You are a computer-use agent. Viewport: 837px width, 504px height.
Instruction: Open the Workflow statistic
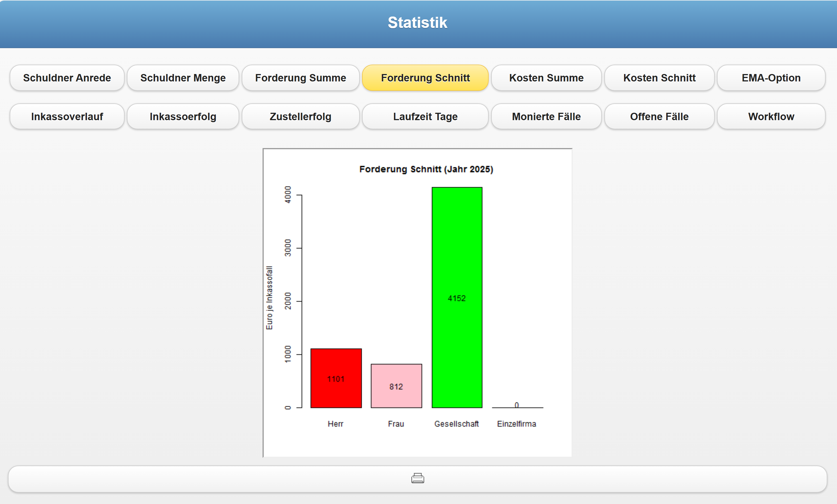coord(771,116)
